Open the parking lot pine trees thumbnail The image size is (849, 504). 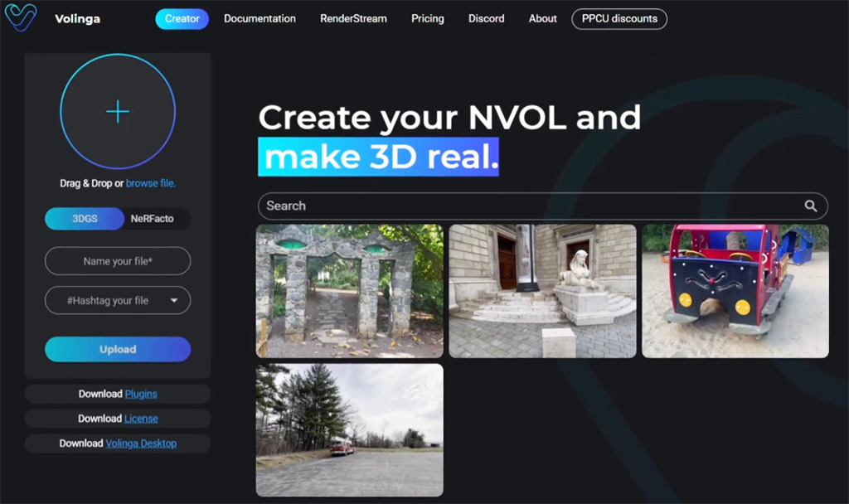point(349,430)
